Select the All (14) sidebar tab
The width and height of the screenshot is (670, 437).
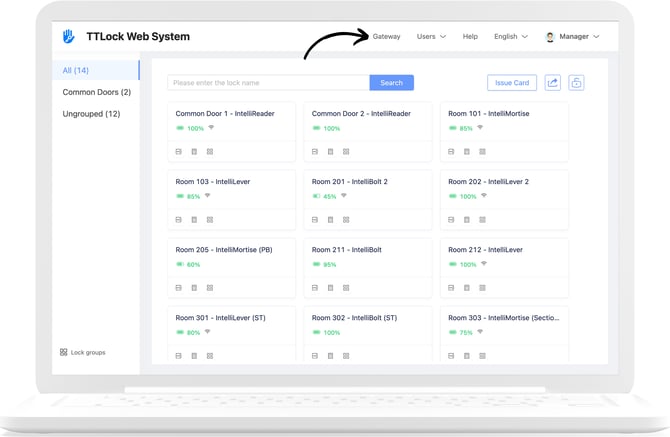point(96,70)
